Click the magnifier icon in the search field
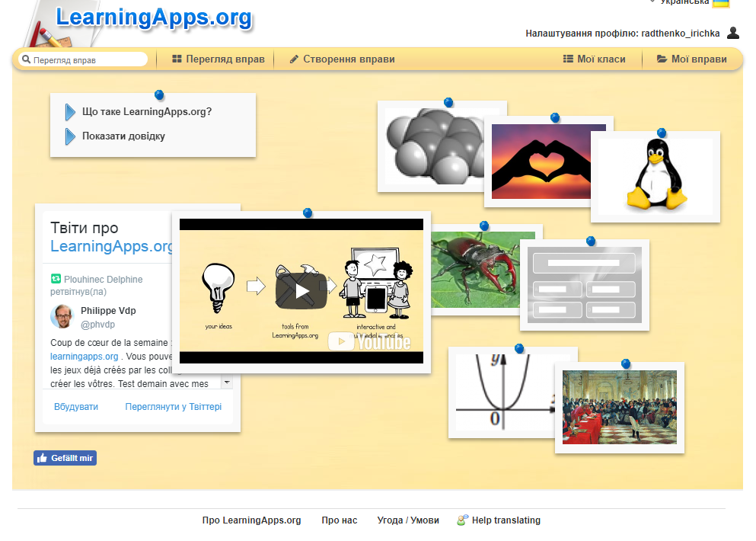 [x=25, y=58]
